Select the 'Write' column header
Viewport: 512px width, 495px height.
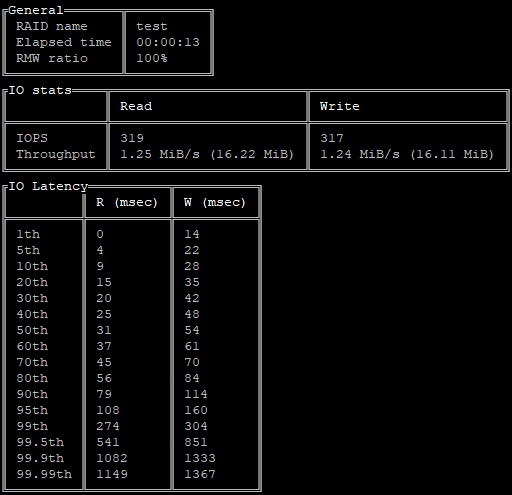point(340,106)
